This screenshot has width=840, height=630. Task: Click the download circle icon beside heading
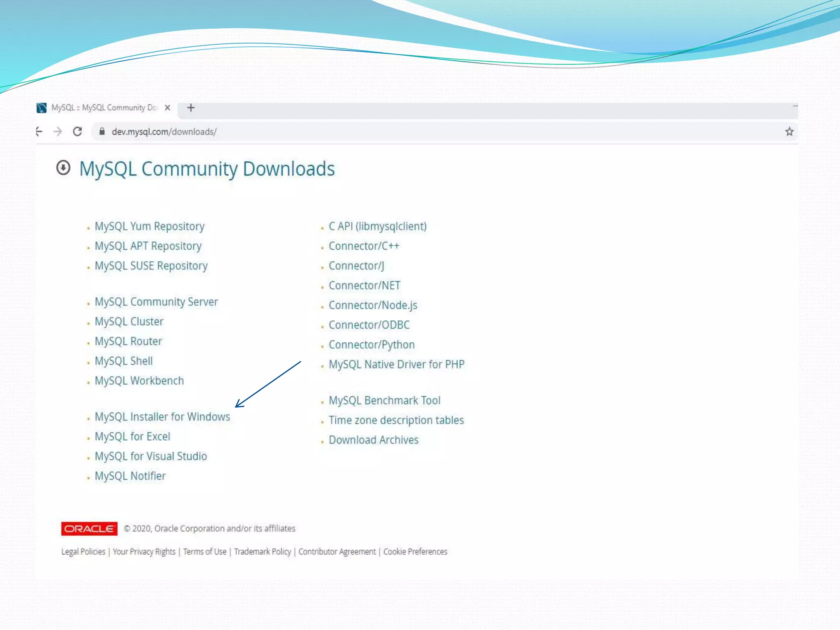coord(63,168)
